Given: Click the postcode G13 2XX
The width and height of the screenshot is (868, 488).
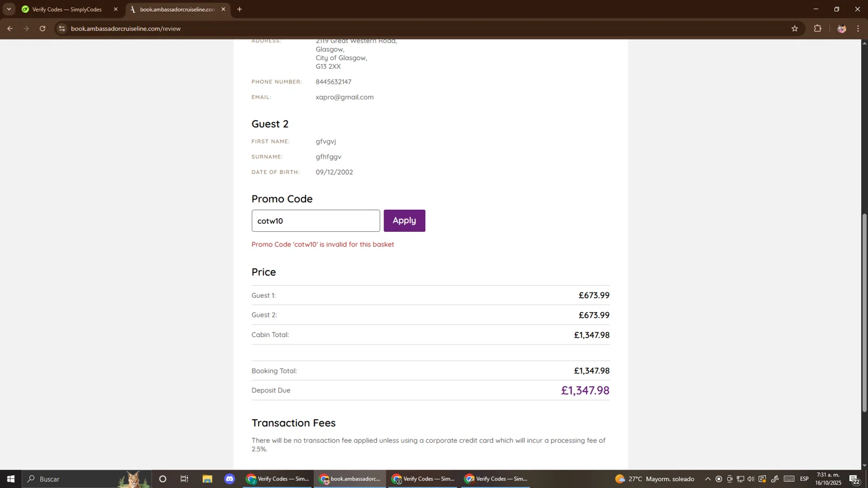Looking at the screenshot, I should (328, 66).
